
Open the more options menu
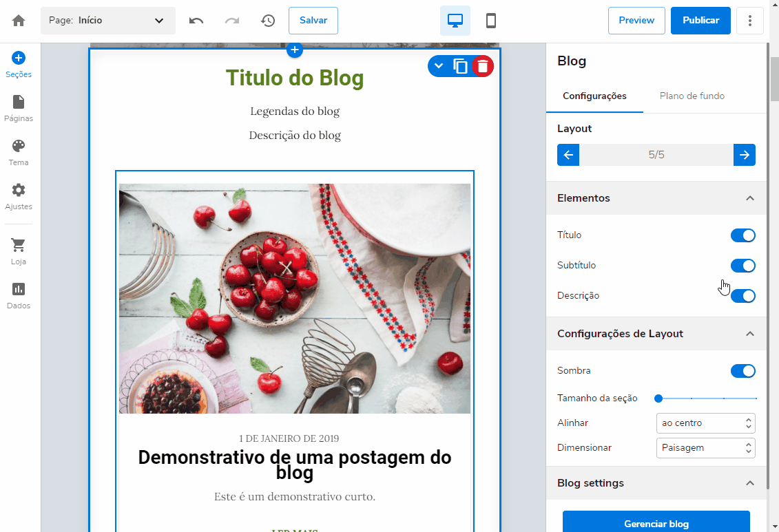point(749,21)
